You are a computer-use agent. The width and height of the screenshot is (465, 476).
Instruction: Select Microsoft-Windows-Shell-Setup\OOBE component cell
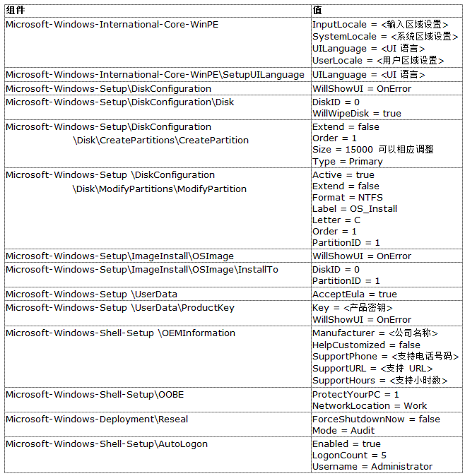click(x=158, y=400)
